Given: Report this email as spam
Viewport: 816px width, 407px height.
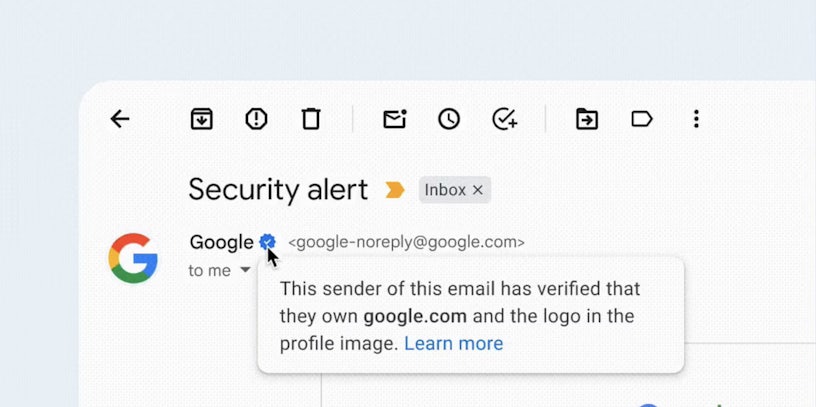Looking at the screenshot, I should 256,120.
